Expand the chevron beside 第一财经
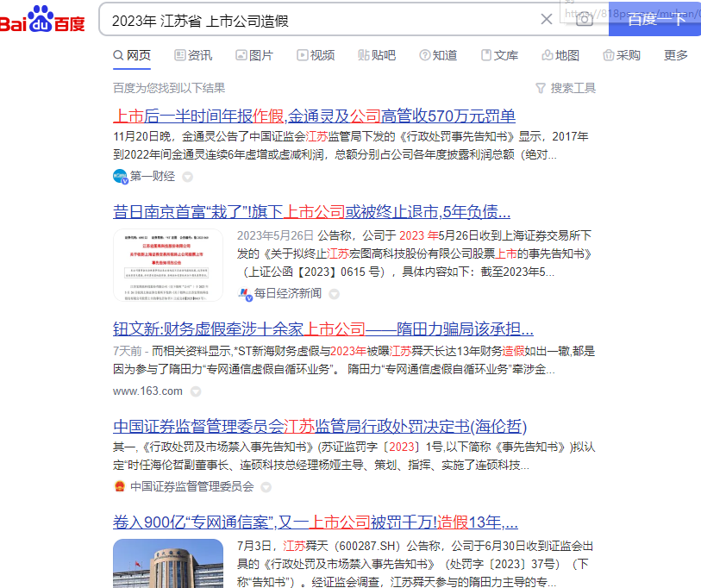The height and width of the screenshot is (588, 701). click(x=187, y=177)
